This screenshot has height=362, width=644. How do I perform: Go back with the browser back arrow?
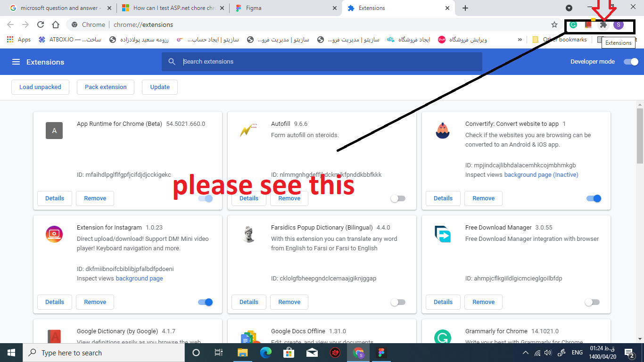tap(10, 25)
